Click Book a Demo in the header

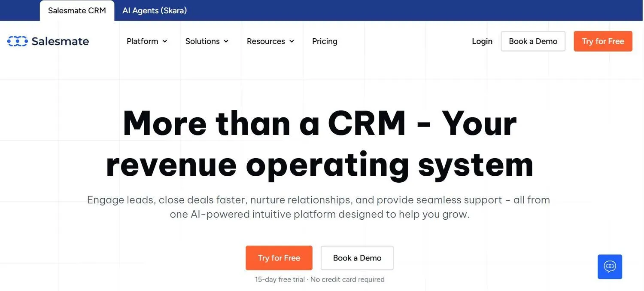tap(533, 41)
